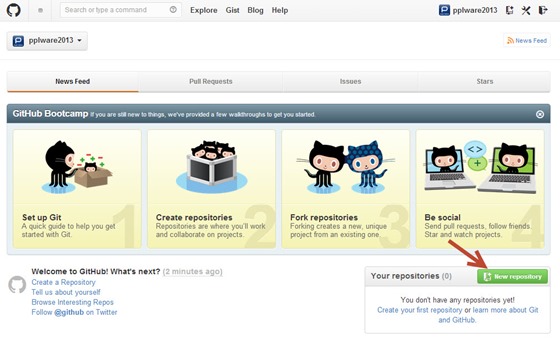This screenshot has width=560, height=363.
Task: Switch to the Stars tab
Action: [x=485, y=81]
